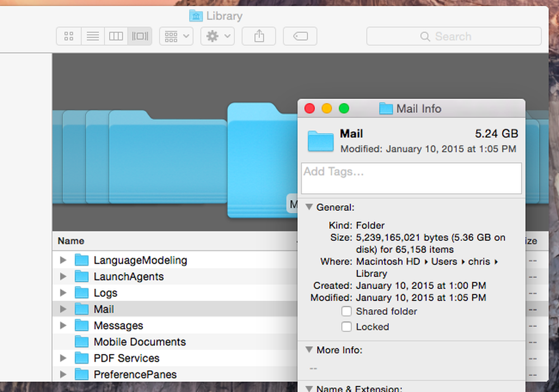Viewport: 559px width, 392px height.
Task: Expand the Messages folder triangle
Action: pos(63,325)
